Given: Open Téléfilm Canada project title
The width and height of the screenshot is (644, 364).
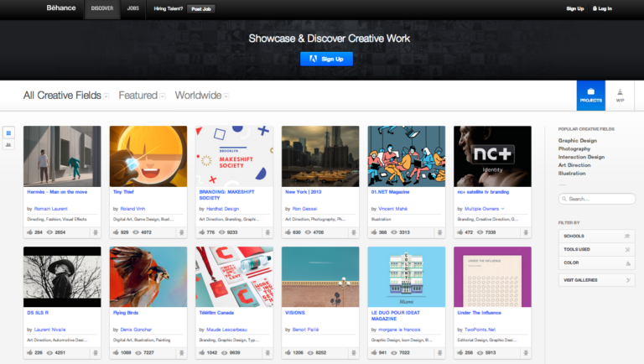Looking at the screenshot, I should (x=216, y=313).
